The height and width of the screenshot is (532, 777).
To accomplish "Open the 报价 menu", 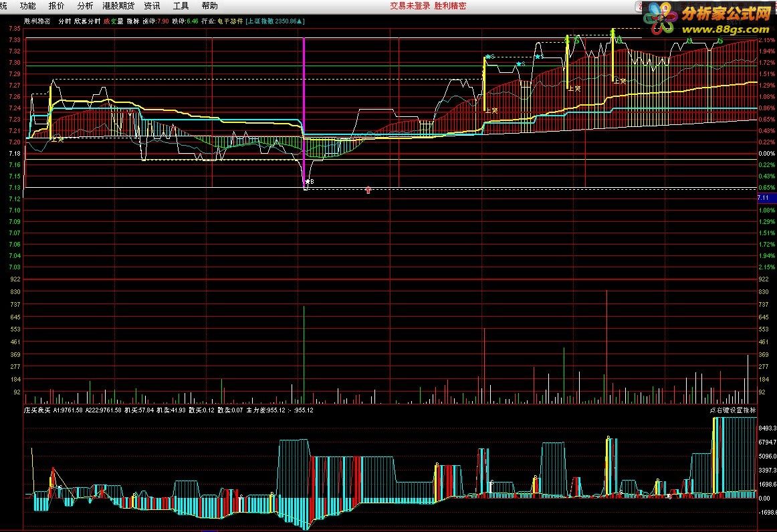I will [x=56, y=6].
